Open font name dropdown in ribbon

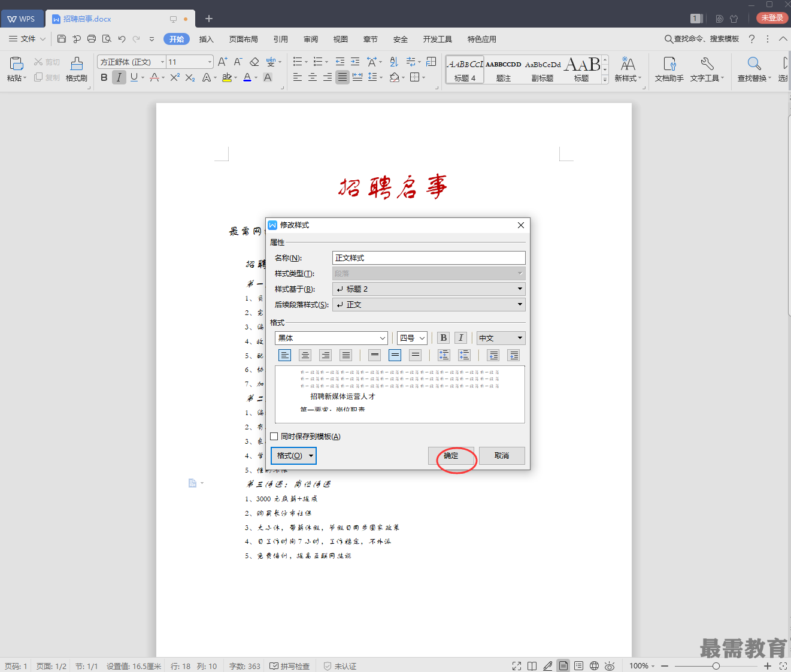(162, 62)
